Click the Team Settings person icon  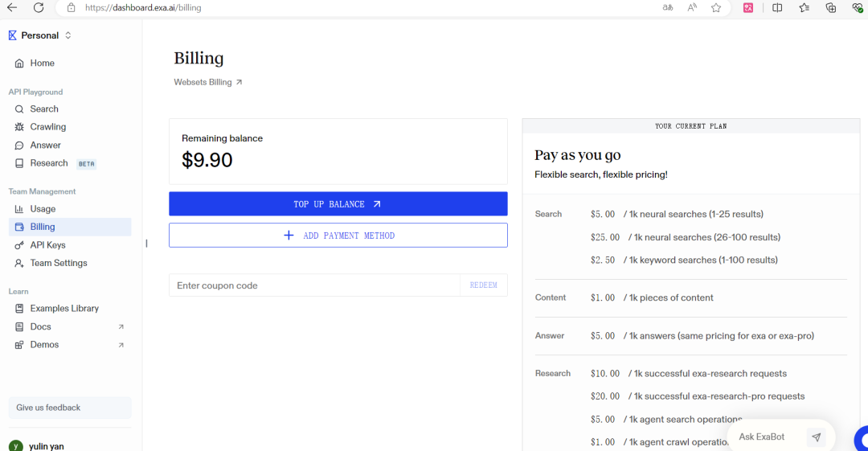pyautogui.click(x=19, y=263)
